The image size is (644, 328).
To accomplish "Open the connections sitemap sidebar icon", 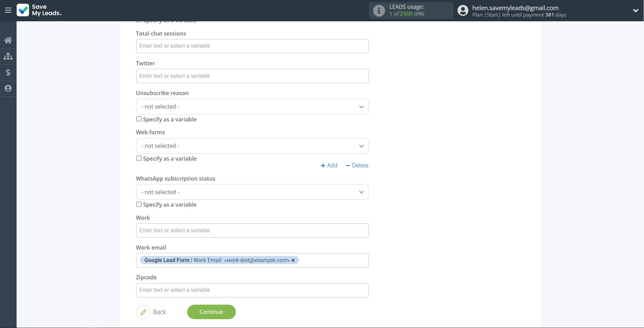I will [8, 56].
